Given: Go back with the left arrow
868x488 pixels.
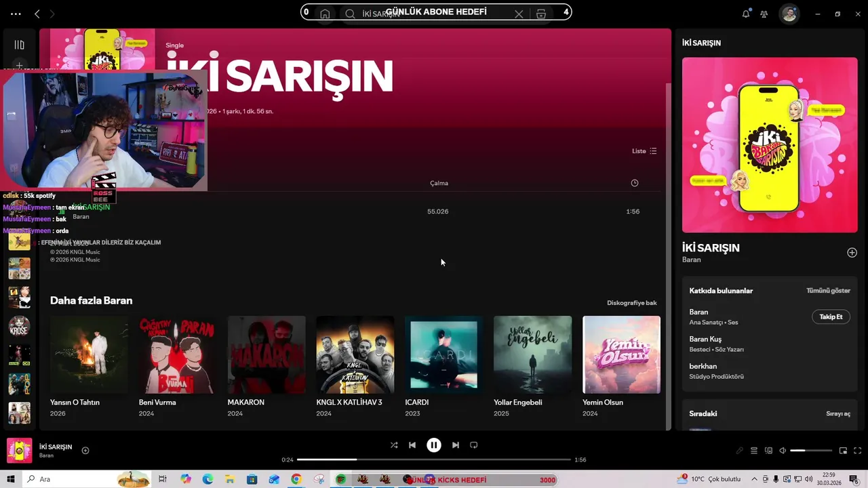Looking at the screenshot, I should 37,14.
